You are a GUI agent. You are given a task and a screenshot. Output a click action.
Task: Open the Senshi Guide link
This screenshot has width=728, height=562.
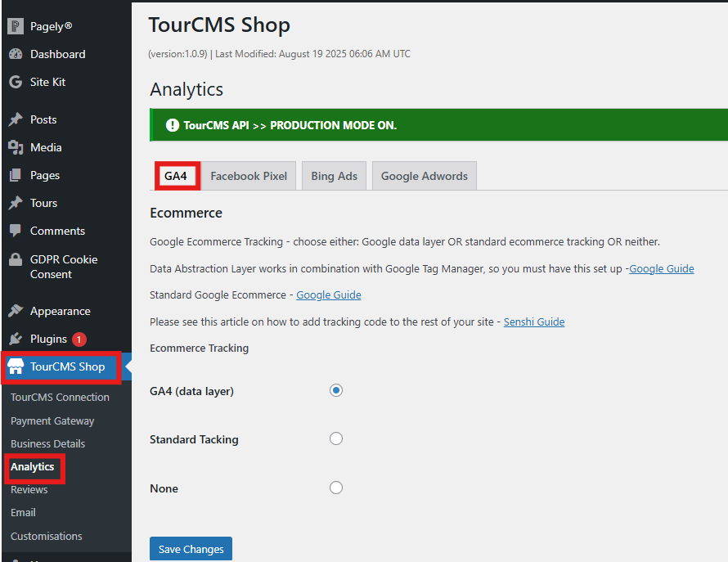click(x=534, y=321)
